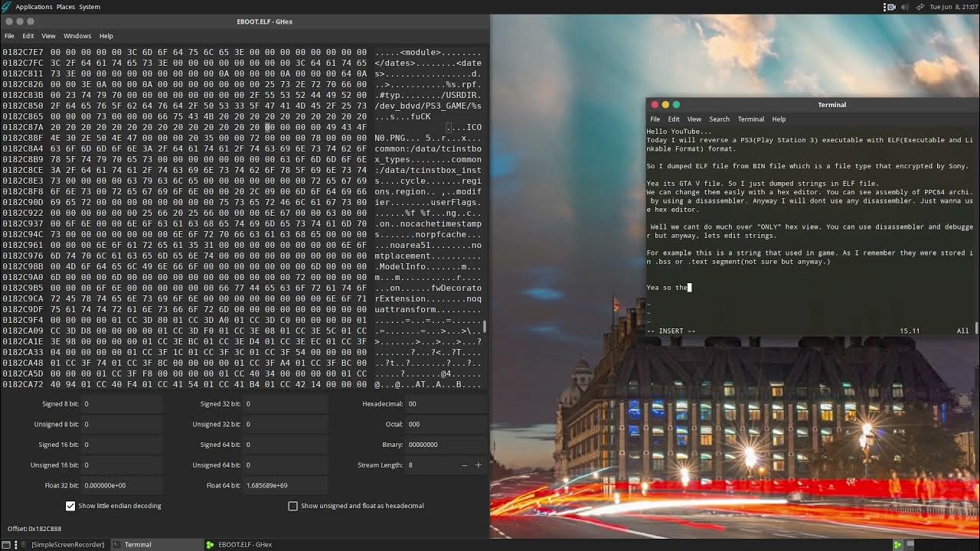Click the date and time clock
This screenshot has height=551, width=980.
952,7
